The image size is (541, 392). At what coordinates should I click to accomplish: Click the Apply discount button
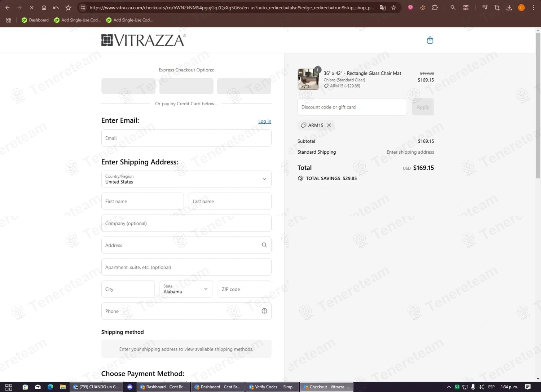423,107
